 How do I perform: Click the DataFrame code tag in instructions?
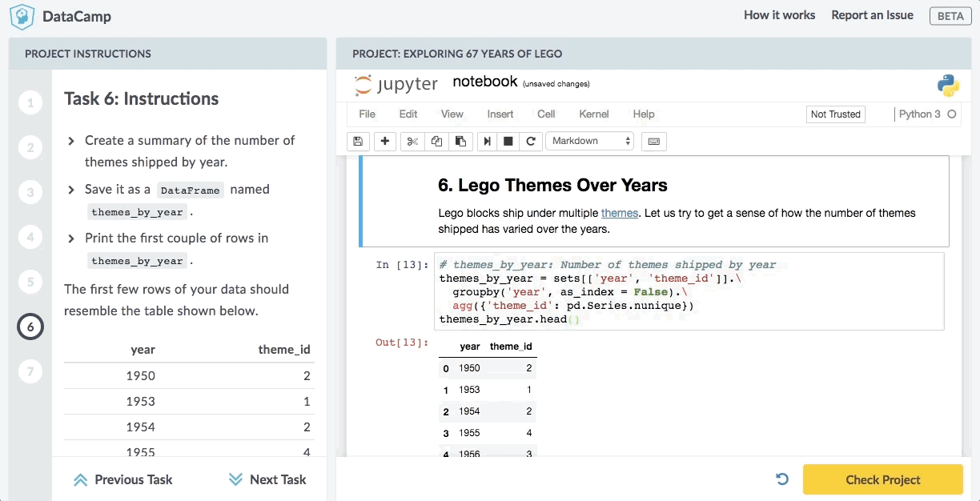pyautogui.click(x=190, y=190)
